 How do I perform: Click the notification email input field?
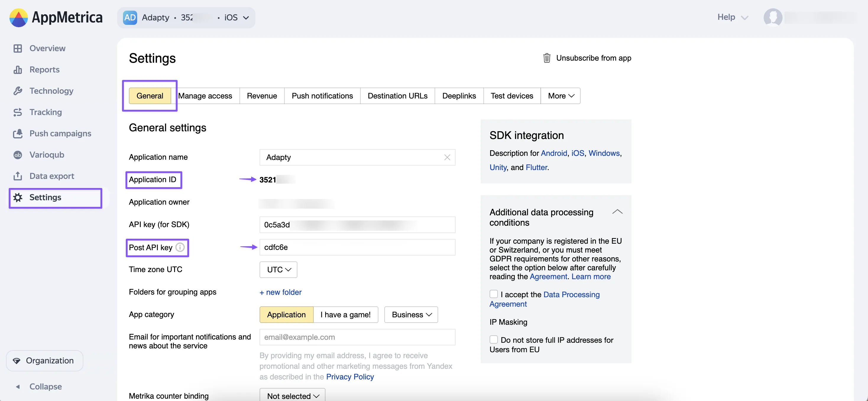[x=357, y=337]
